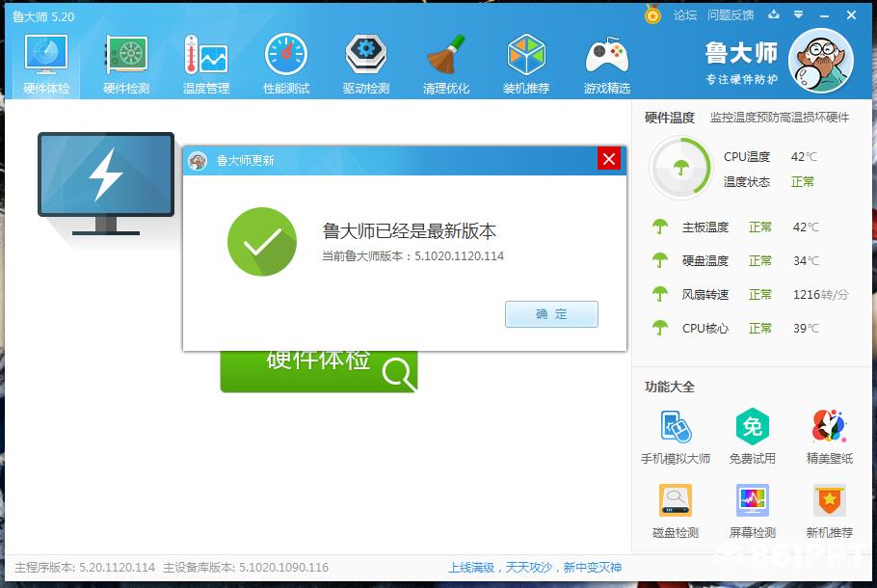Launch 屏幕检测 tool icon
Viewport: 877px width, 588px height.
tap(753, 500)
